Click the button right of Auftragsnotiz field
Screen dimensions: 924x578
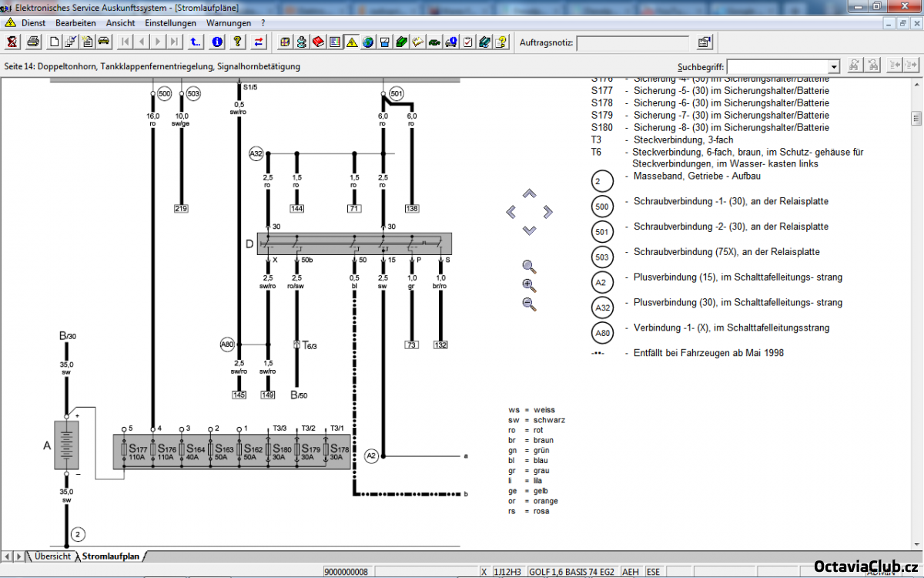pyautogui.click(x=705, y=42)
